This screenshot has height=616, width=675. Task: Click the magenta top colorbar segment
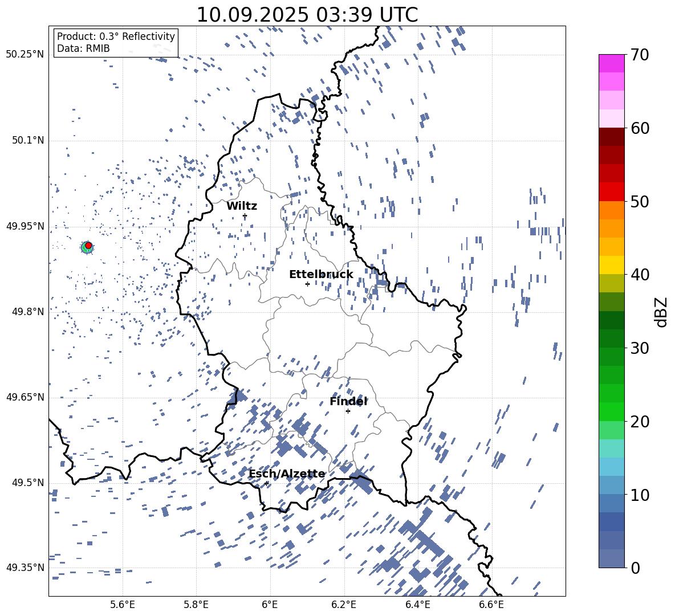[611, 64]
